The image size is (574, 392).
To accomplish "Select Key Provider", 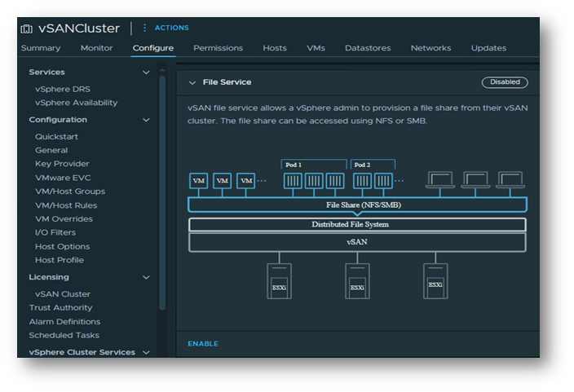I will (x=62, y=164).
